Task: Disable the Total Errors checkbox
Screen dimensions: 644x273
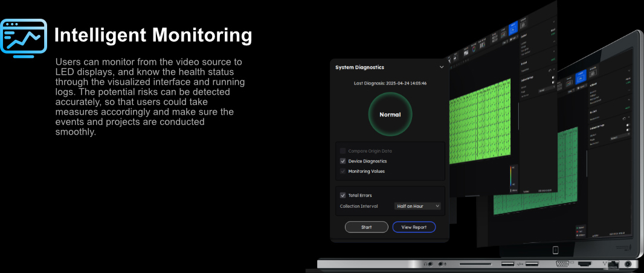Action: click(343, 195)
